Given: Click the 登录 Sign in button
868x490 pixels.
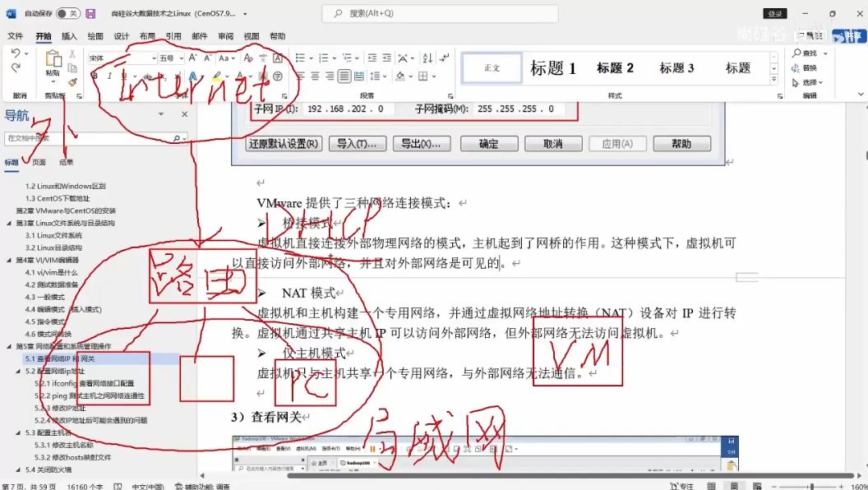Looking at the screenshot, I should [775, 13].
